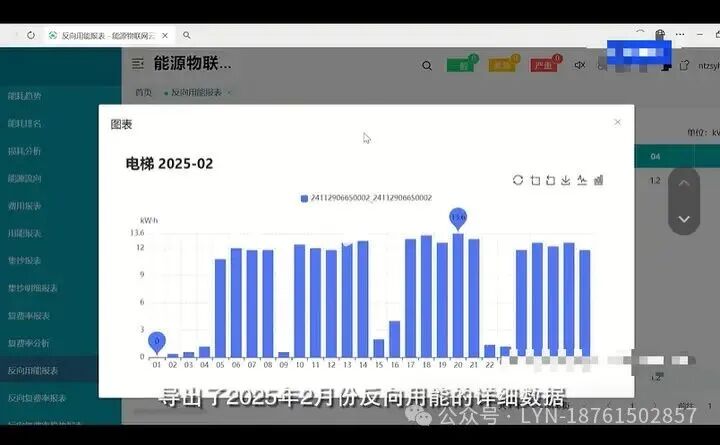Click the chart restore/refresh icon

tap(518, 180)
